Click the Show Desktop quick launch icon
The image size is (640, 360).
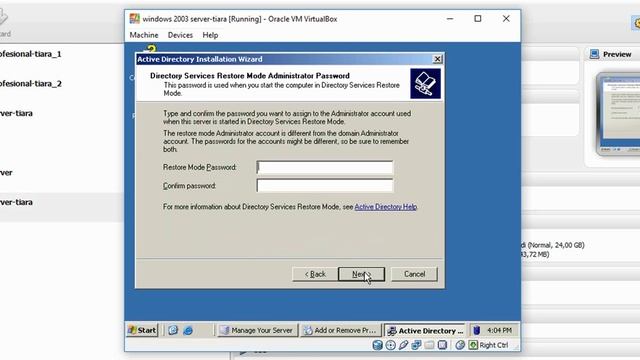tap(173, 330)
